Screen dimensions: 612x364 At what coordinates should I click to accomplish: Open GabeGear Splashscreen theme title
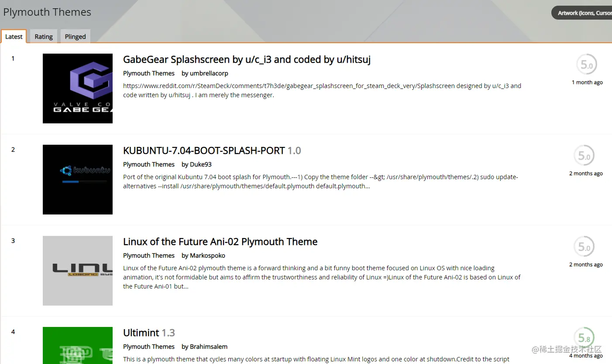(x=247, y=59)
